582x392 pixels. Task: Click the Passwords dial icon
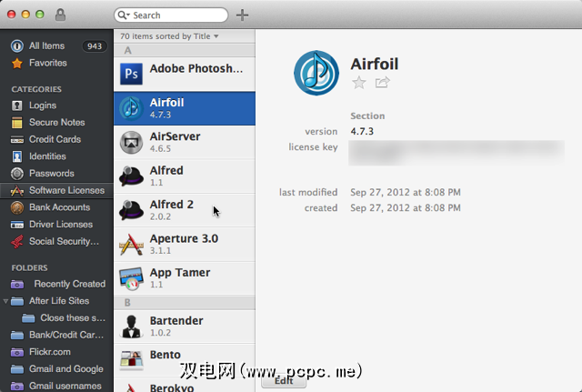point(16,174)
